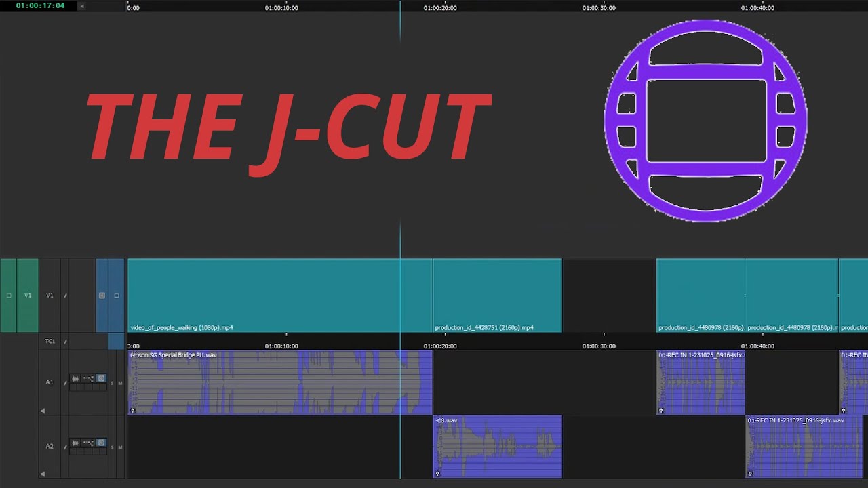Select the A1 audio track selector
868x488 pixels.
coord(50,382)
